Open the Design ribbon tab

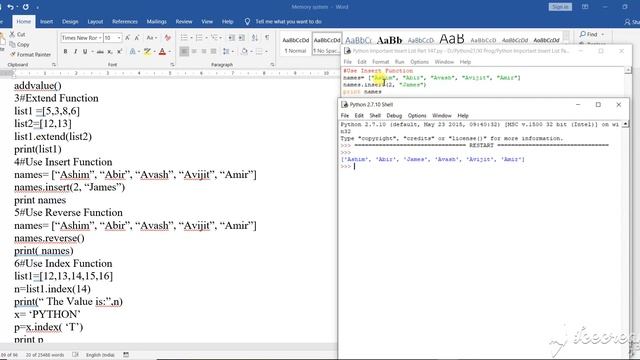click(70, 22)
